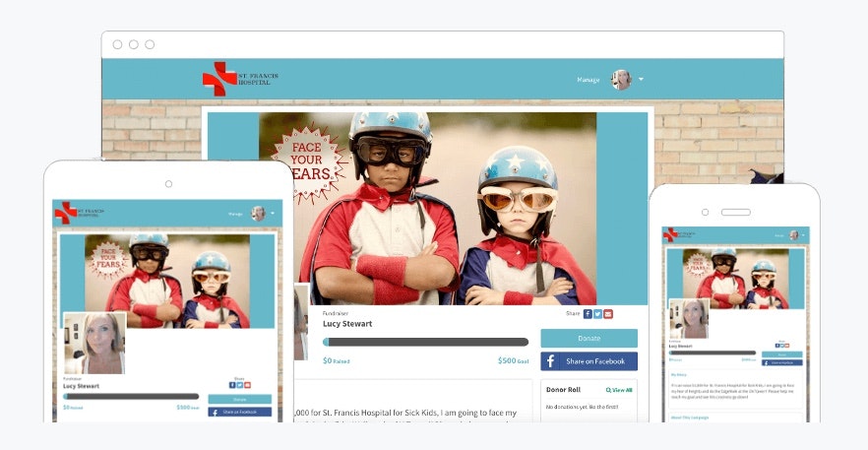Open Manage link in desktop browser header
Screen dimensions: 868x450
(588, 80)
